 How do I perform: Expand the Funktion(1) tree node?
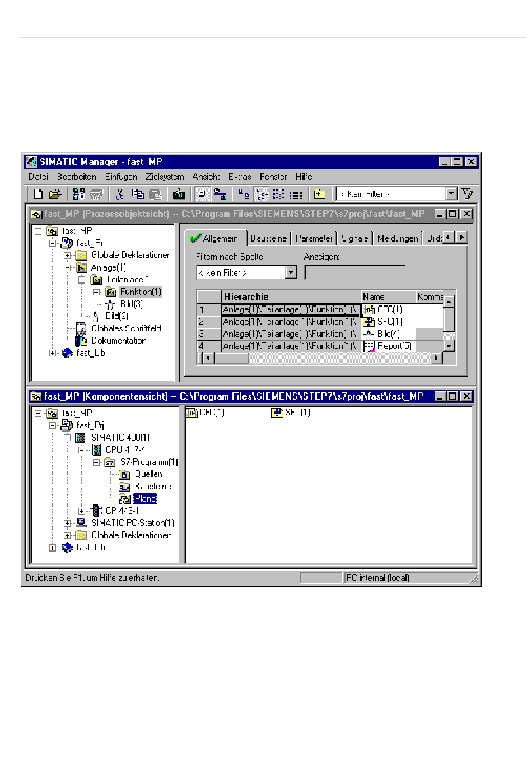(96, 292)
